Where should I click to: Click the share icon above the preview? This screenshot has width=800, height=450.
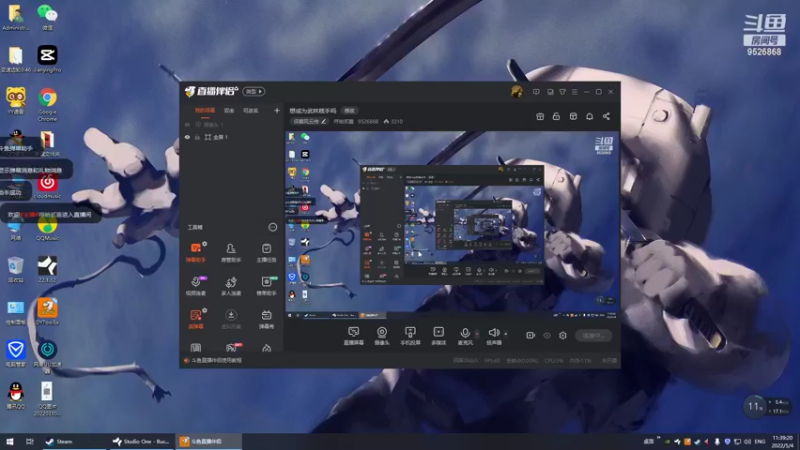[x=606, y=116]
